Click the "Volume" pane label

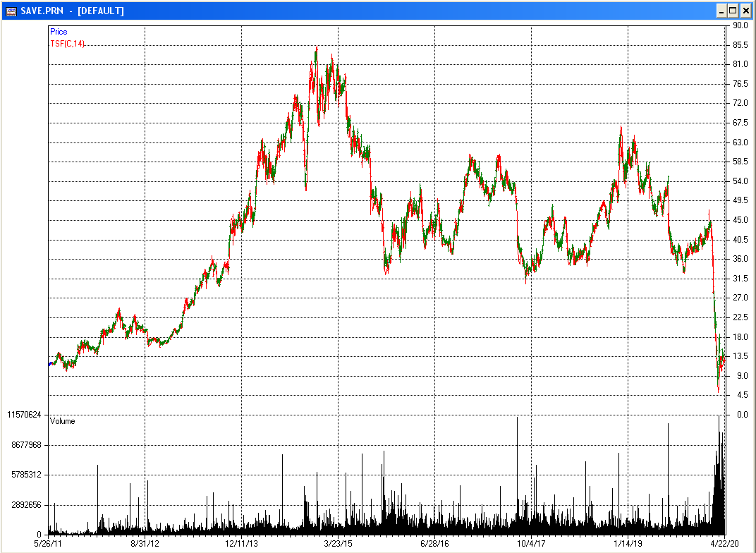tap(63, 421)
